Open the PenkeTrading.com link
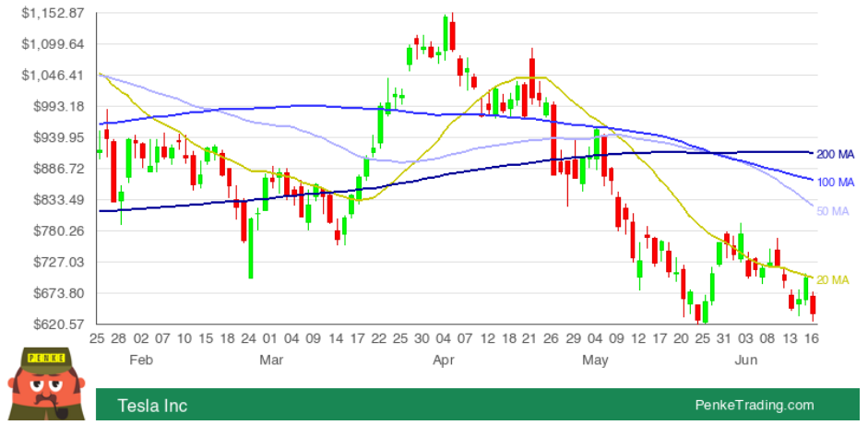Screen dimensions: 868x425 (755, 405)
